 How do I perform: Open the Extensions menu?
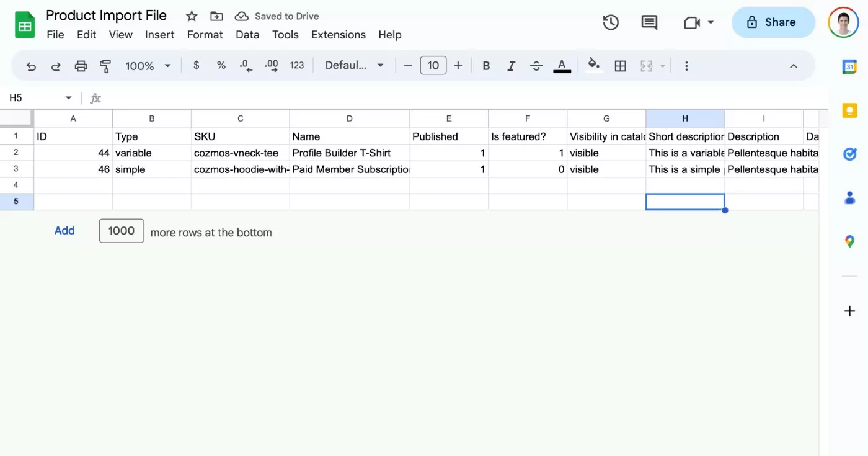pos(339,35)
